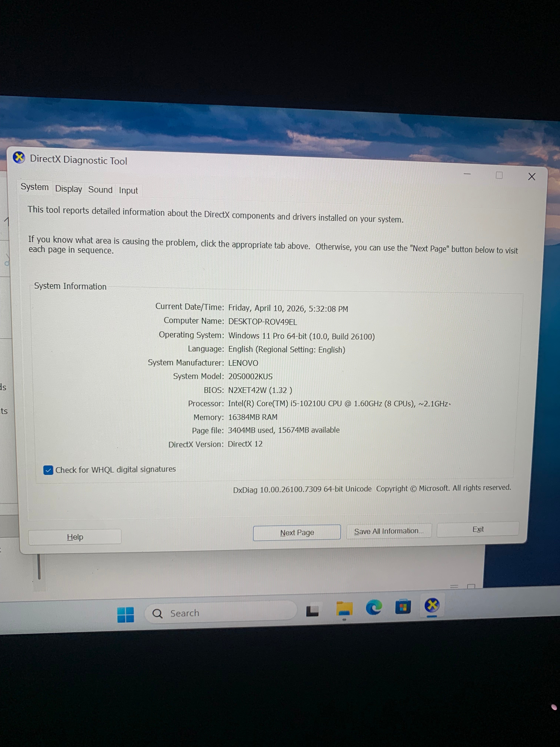The width and height of the screenshot is (560, 747).
Task: Click the DirectX 12 version value
Action: [245, 444]
